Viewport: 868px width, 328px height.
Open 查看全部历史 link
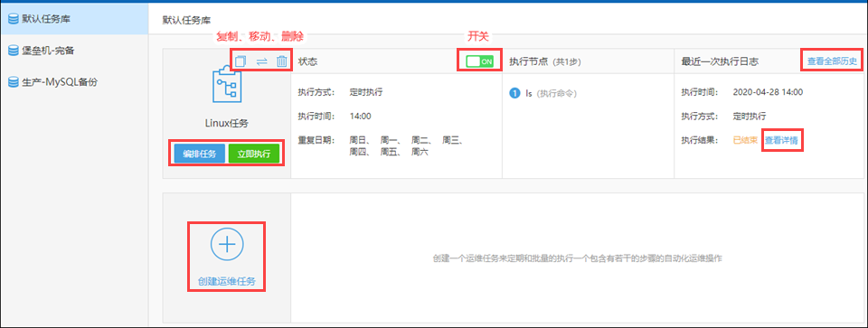click(832, 61)
